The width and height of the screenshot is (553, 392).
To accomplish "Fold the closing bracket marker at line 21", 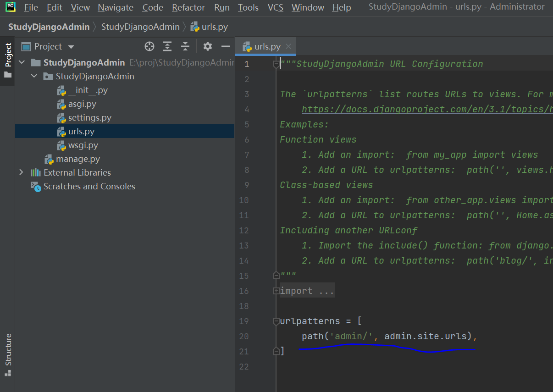I will click(276, 351).
